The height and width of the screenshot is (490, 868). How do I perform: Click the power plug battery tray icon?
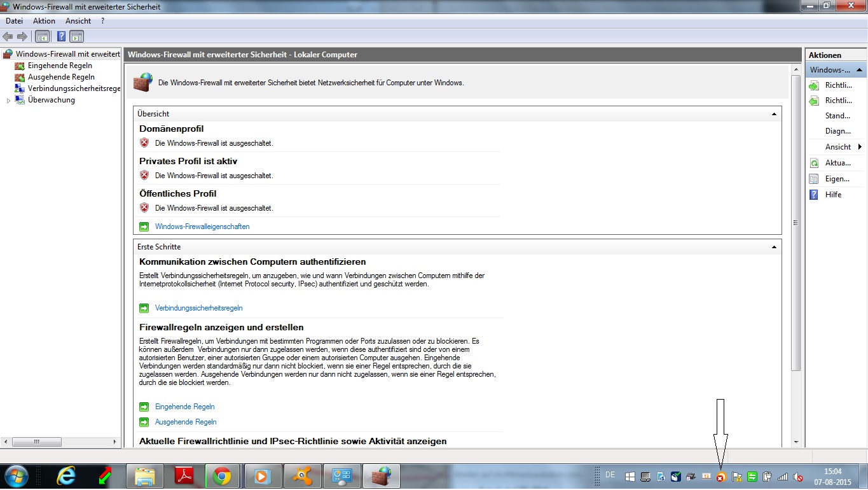(768, 477)
